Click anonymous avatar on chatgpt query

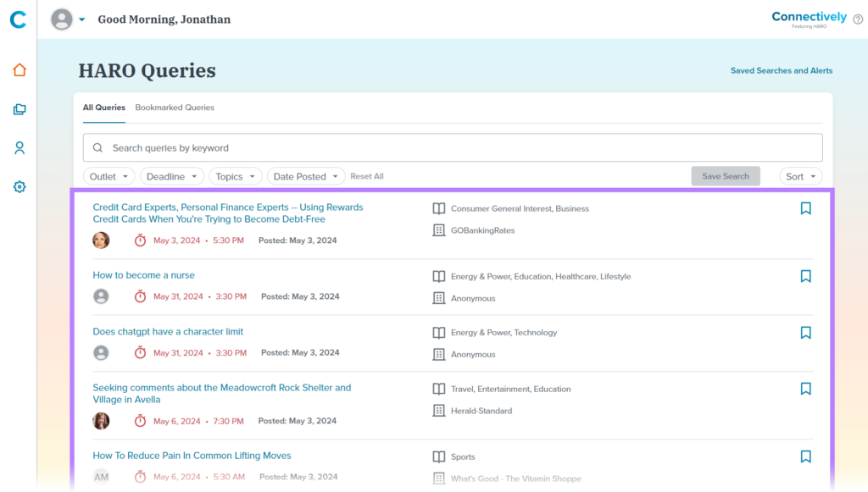point(101,352)
